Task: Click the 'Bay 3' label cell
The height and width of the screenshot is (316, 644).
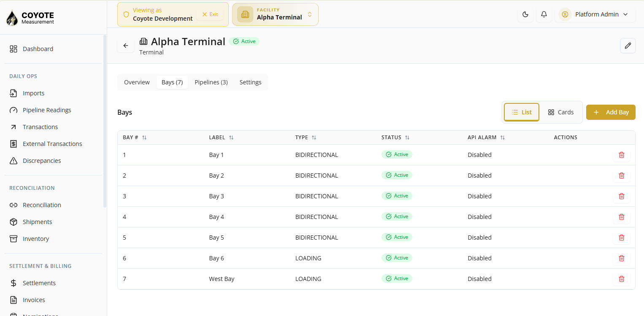Action: (216, 196)
